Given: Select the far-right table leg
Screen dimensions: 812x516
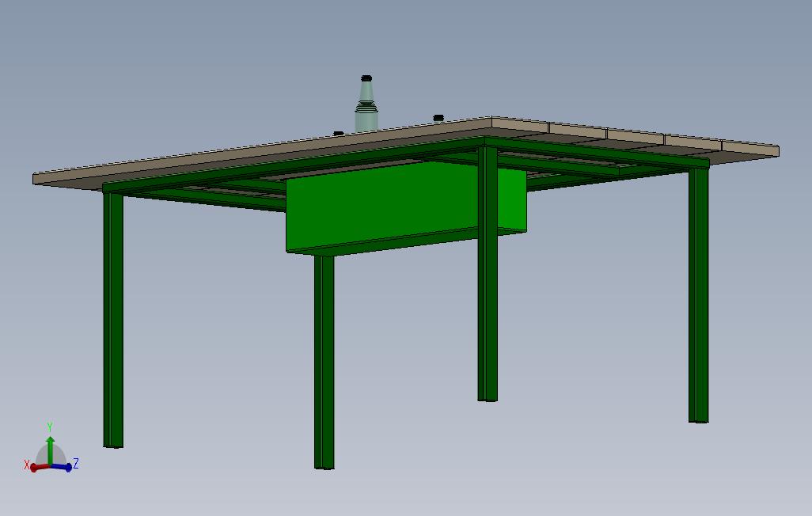Looking at the screenshot, I should pyautogui.click(x=699, y=294).
